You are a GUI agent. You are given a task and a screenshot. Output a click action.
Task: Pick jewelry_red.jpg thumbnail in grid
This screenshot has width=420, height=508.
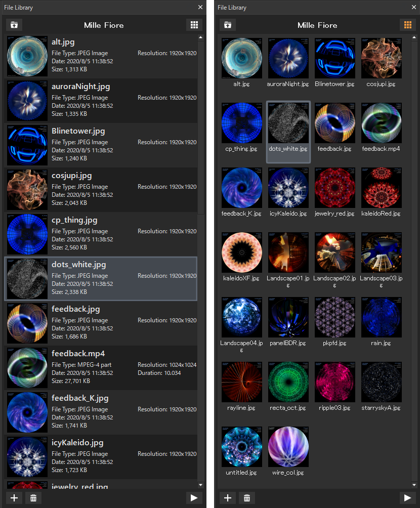click(335, 192)
